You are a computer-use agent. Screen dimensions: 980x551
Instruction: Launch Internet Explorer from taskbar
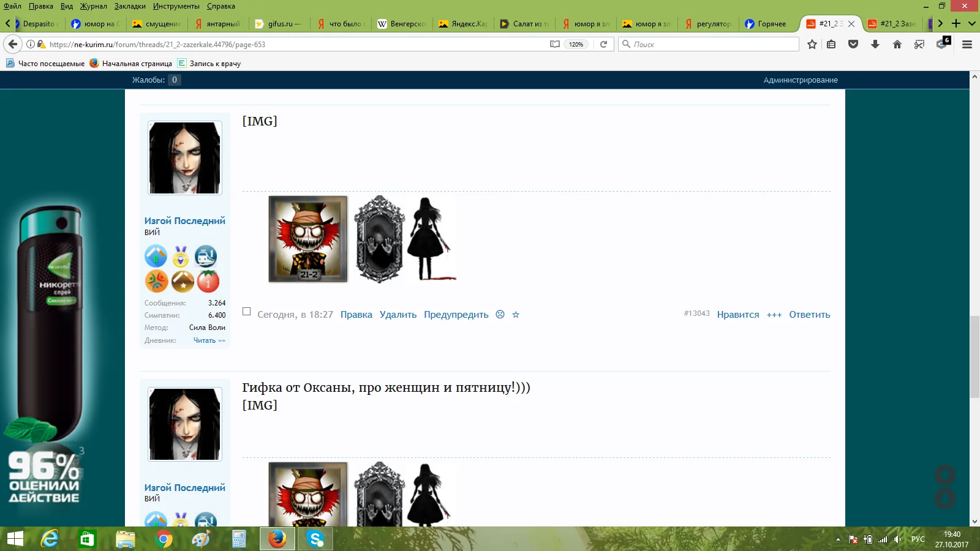pos(50,539)
